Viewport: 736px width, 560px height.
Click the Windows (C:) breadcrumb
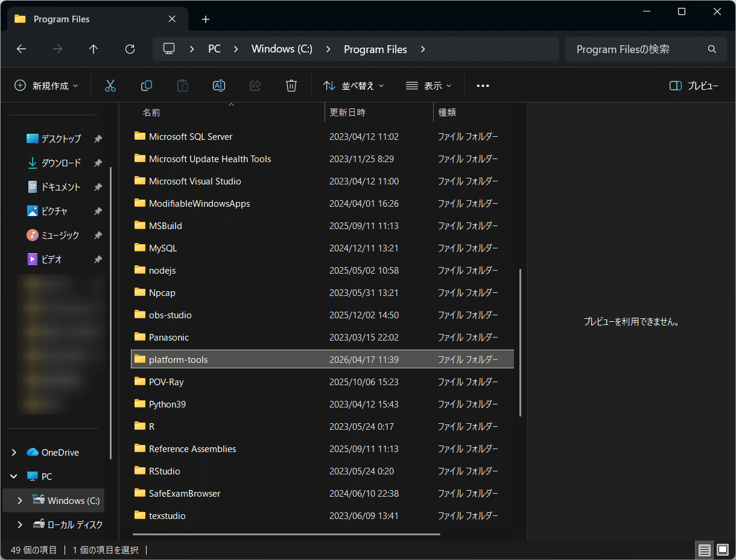pyautogui.click(x=282, y=49)
